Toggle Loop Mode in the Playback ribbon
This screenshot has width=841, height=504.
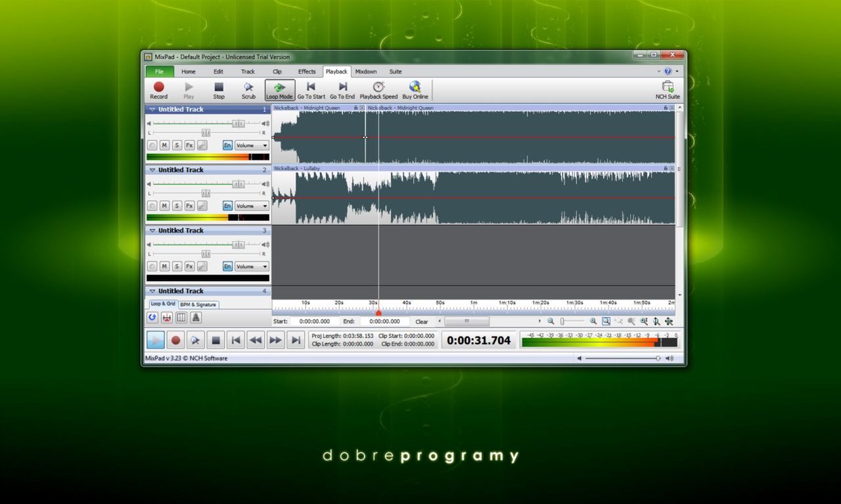[279, 90]
